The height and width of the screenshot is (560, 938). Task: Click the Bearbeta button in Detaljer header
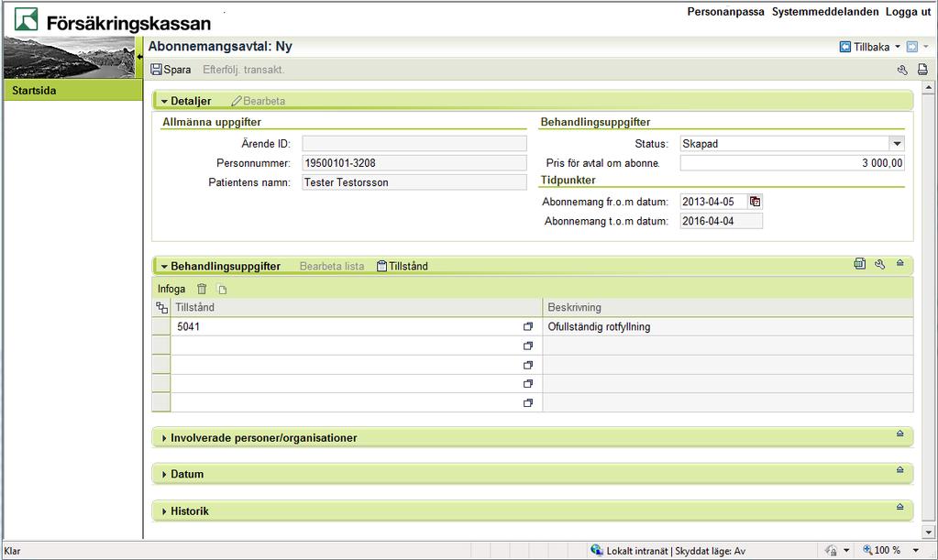(x=258, y=101)
